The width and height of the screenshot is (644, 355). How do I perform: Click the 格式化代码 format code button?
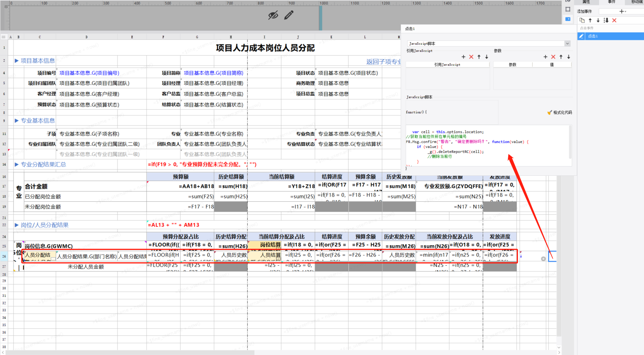[560, 112]
